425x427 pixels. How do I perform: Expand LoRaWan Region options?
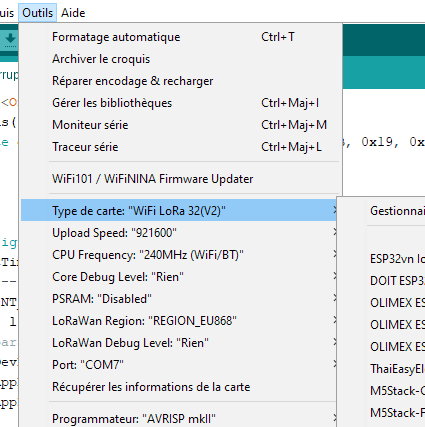180,321
